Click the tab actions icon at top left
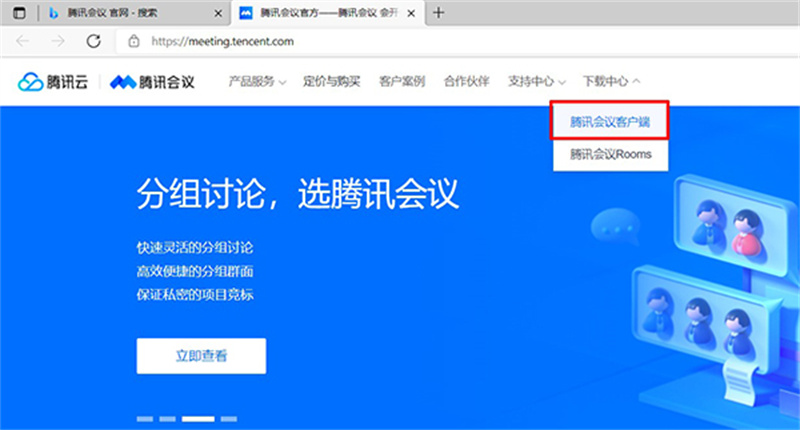Viewport: 800px width, 430px height. point(18,13)
